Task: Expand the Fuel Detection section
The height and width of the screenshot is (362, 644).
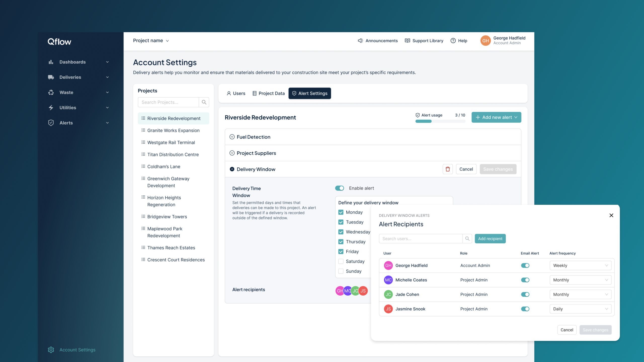Action: 232,137
